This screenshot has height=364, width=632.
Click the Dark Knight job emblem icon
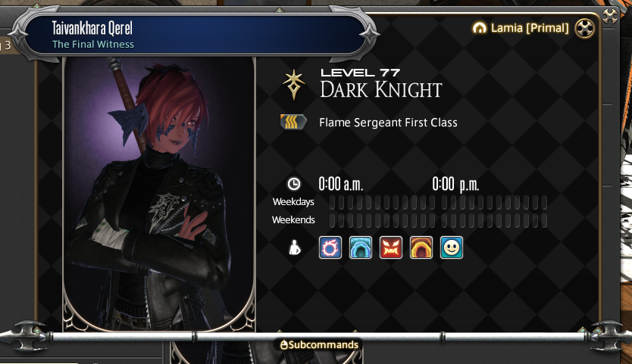tap(294, 84)
